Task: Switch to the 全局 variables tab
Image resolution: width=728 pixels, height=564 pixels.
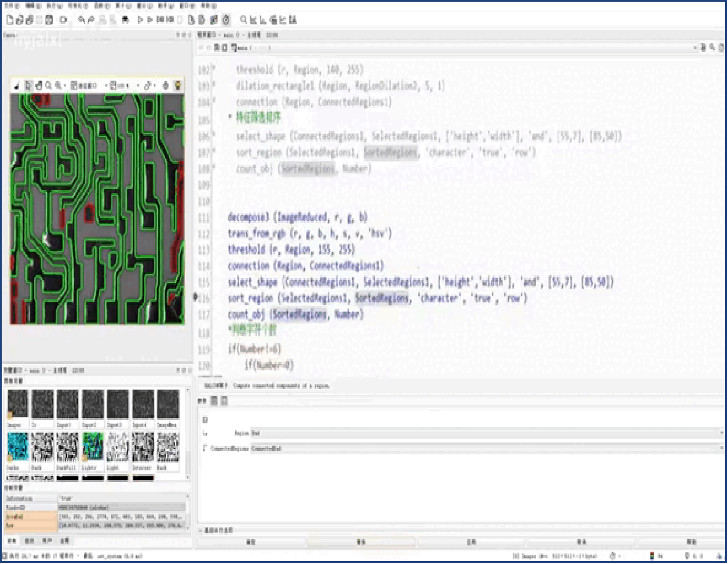Action: tap(65, 541)
